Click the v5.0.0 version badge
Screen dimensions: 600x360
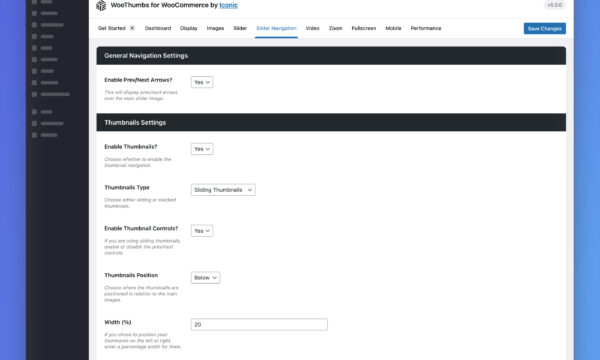(x=554, y=5)
